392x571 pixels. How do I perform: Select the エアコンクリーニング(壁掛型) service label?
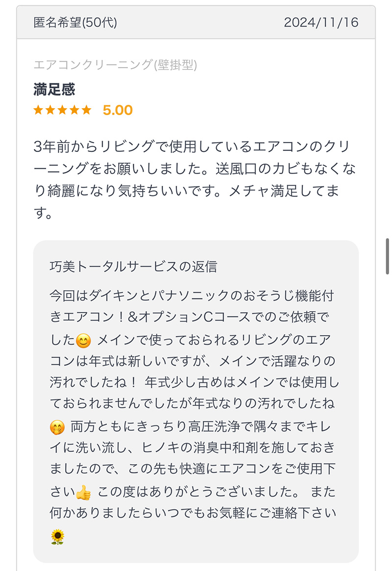point(115,65)
